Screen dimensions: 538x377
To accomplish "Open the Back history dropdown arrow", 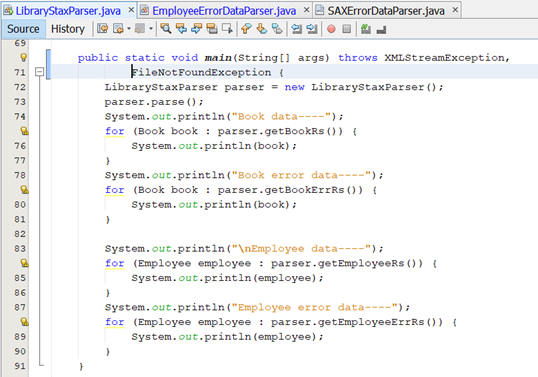I will click(129, 29).
